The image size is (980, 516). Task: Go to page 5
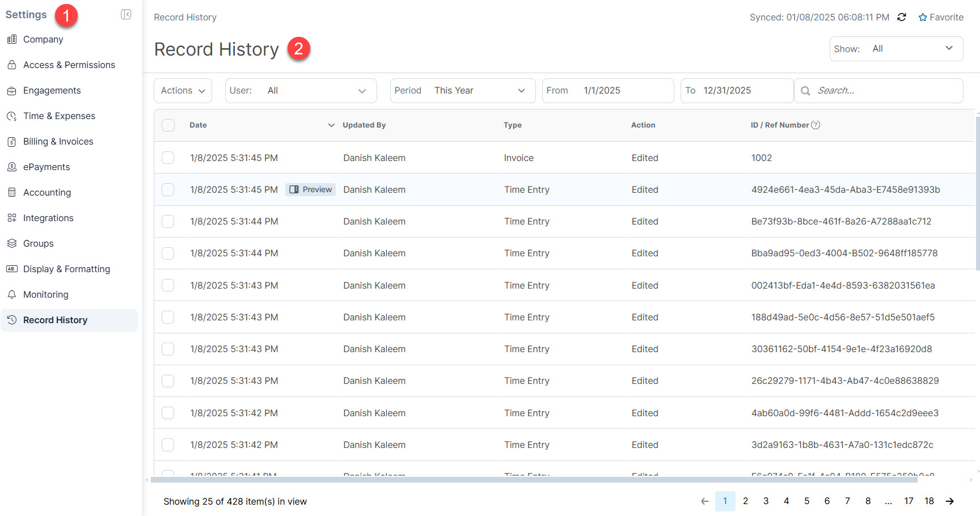(x=806, y=501)
